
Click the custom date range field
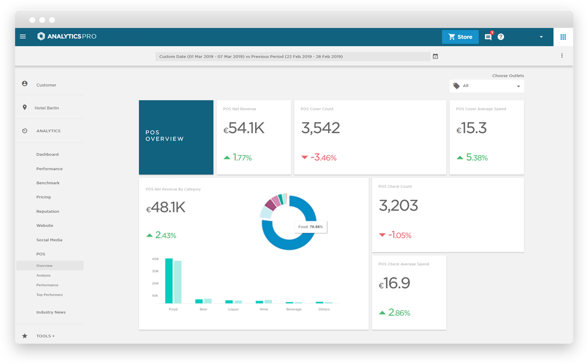coord(293,57)
